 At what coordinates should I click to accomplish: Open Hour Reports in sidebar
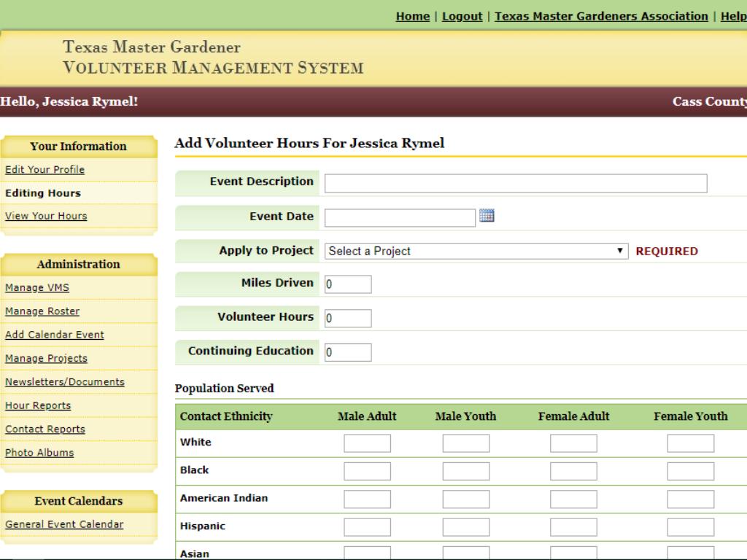point(38,405)
